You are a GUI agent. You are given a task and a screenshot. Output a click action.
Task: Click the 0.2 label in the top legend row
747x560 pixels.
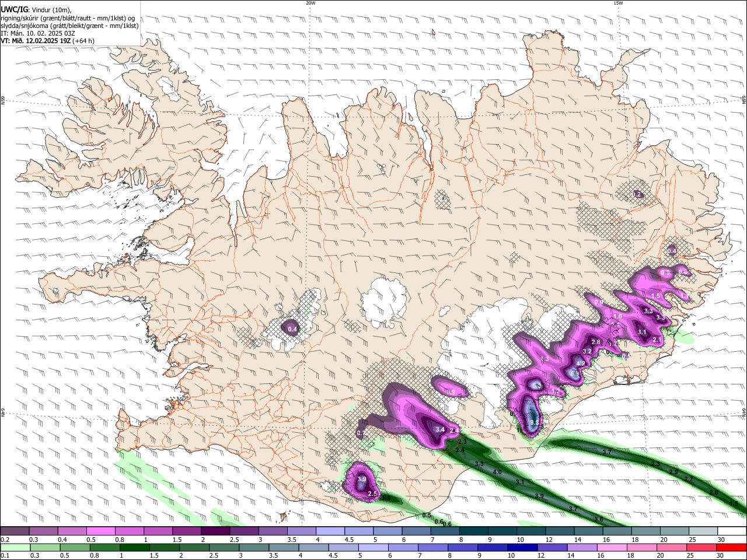5,540
